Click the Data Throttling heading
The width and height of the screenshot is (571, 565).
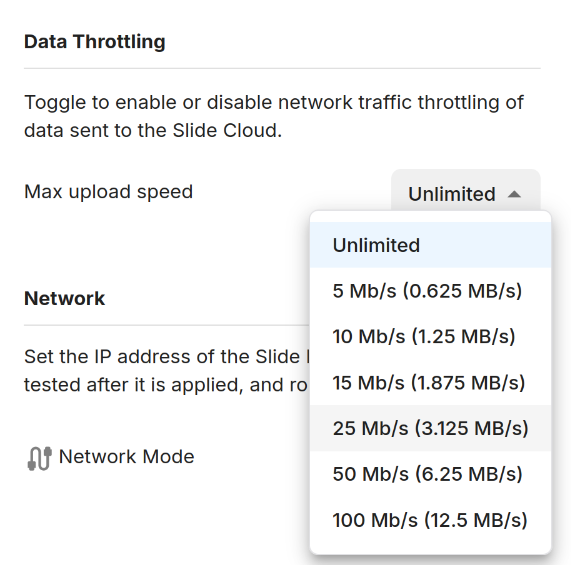click(95, 42)
